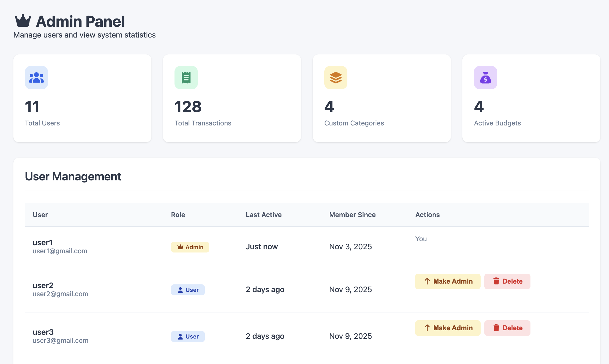This screenshot has width=609, height=364.
Task: Click the Custom Categories layers icon
Action: pyautogui.click(x=336, y=77)
